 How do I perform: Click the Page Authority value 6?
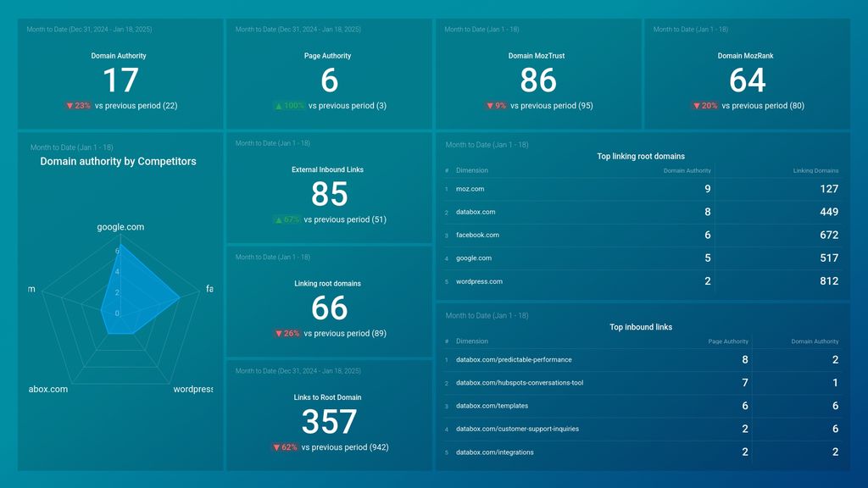pyautogui.click(x=330, y=80)
